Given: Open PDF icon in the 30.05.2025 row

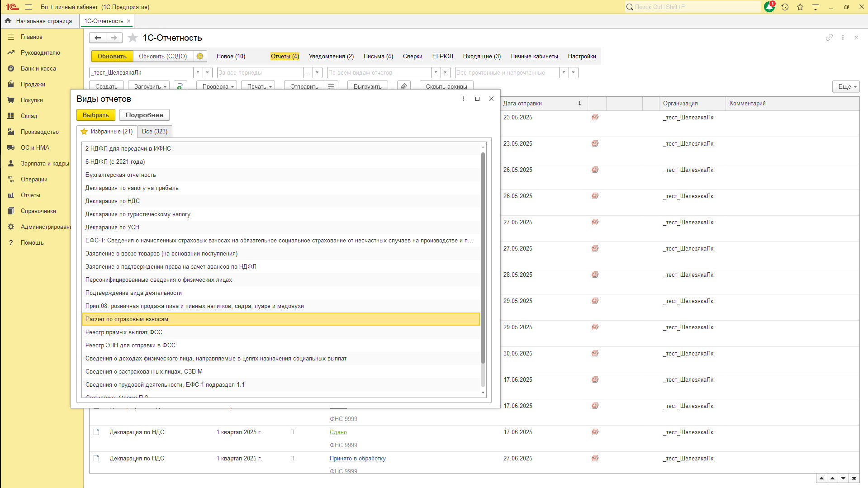Looking at the screenshot, I should [595, 353].
